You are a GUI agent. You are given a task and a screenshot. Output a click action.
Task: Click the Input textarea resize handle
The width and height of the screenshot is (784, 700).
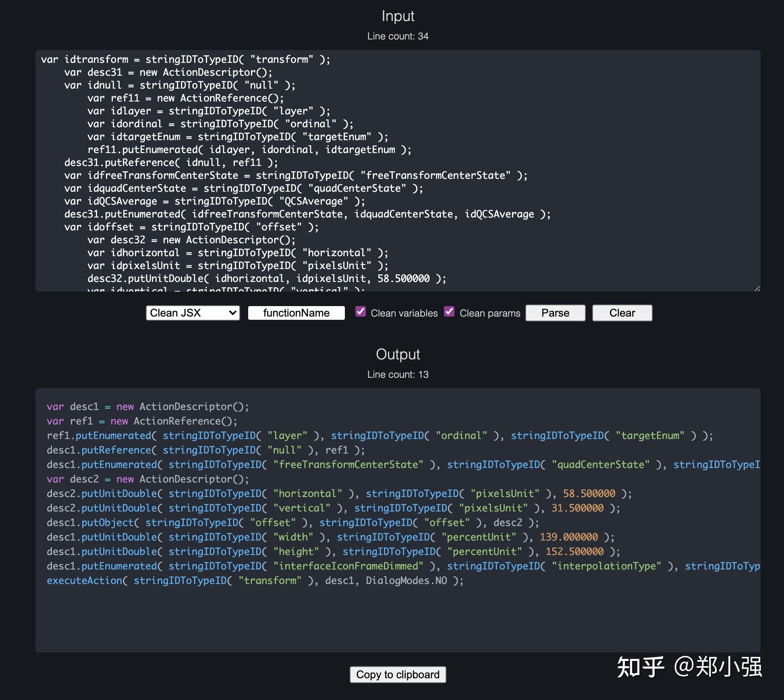(x=757, y=288)
